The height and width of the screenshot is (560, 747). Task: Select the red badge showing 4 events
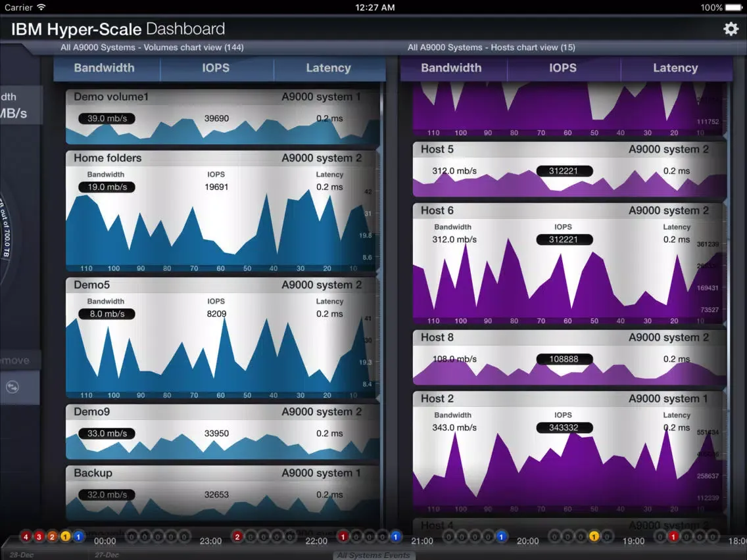[26, 536]
